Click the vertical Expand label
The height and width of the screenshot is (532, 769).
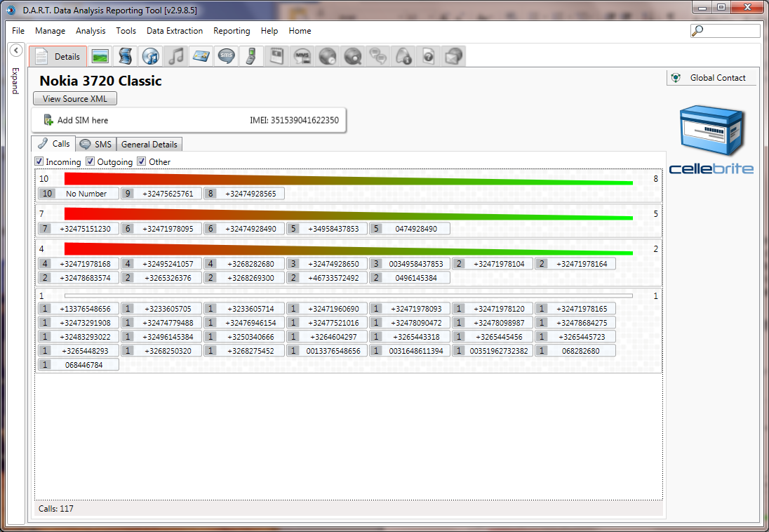tap(15, 81)
